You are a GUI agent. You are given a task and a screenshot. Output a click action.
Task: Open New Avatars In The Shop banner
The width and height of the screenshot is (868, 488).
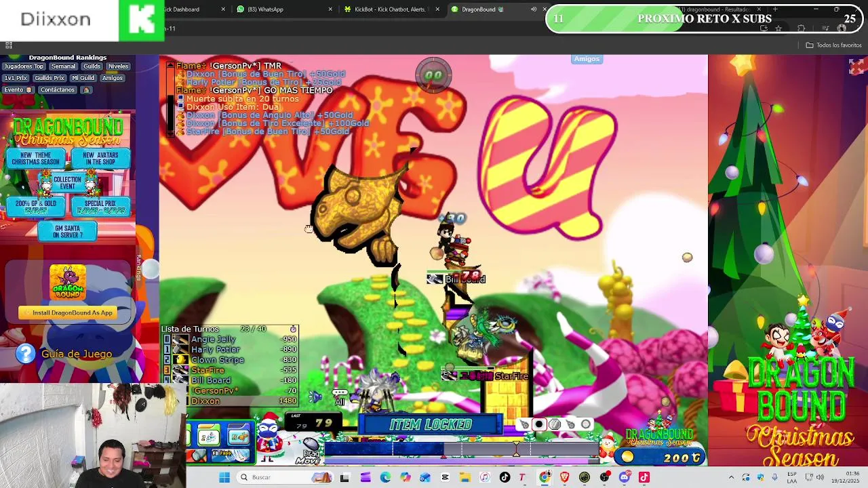click(100, 159)
